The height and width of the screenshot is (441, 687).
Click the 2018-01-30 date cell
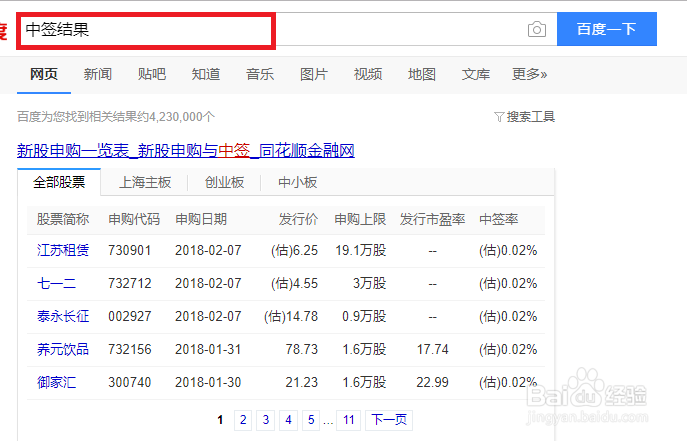[208, 382]
